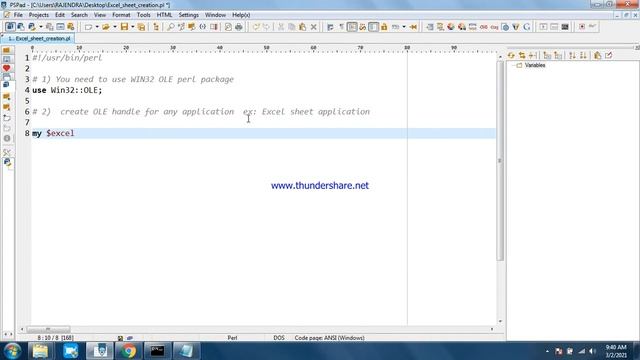Open the Tools menu
The image size is (640, 360).
(143, 15)
